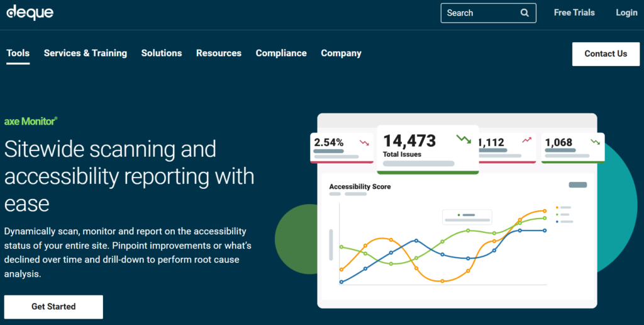Viewport: 644px width, 325px height.
Task: Expand the Compliance navigation menu
Action: click(281, 53)
